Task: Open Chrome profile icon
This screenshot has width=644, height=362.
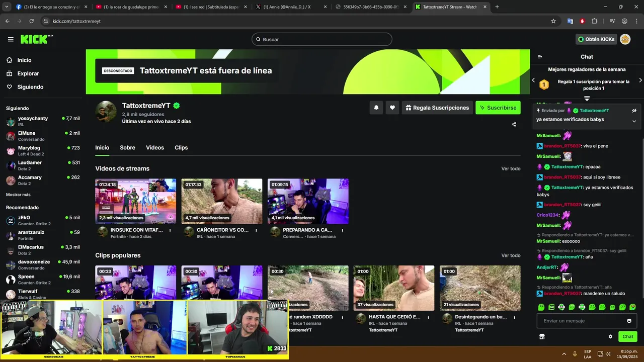Action: [624, 21]
